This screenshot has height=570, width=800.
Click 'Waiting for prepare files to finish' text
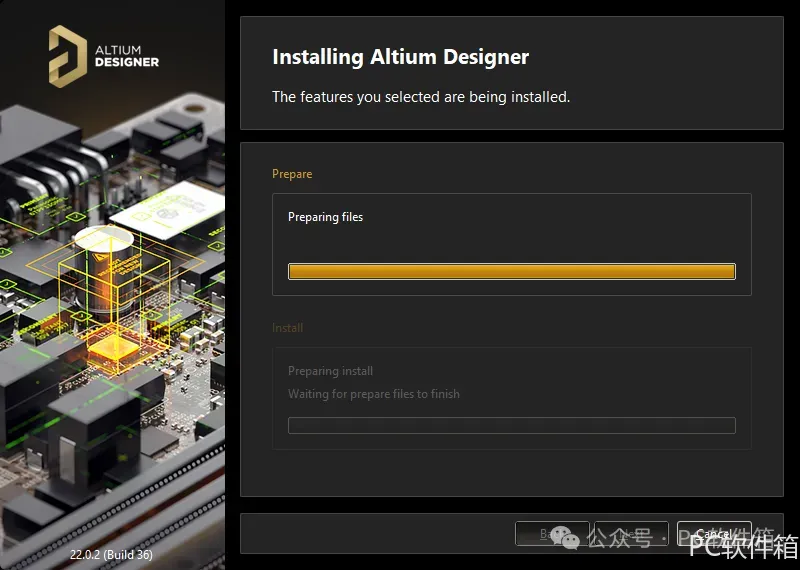(373, 394)
